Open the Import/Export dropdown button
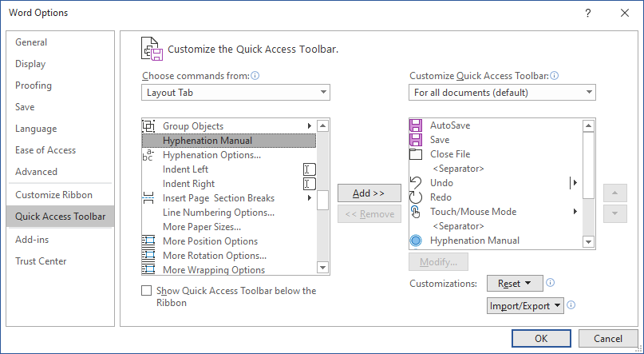Viewport: 644px width, 354px height. [525, 306]
